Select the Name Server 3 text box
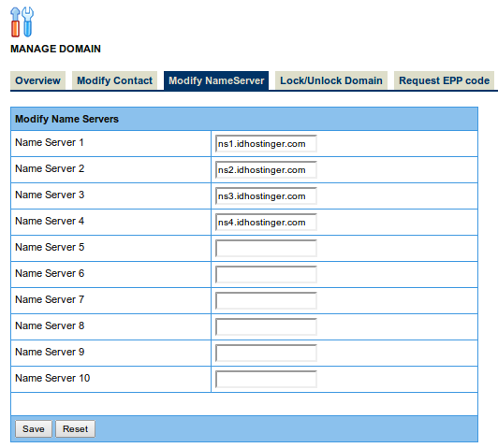The width and height of the screenshot is (498, 448). coord(266,196)
